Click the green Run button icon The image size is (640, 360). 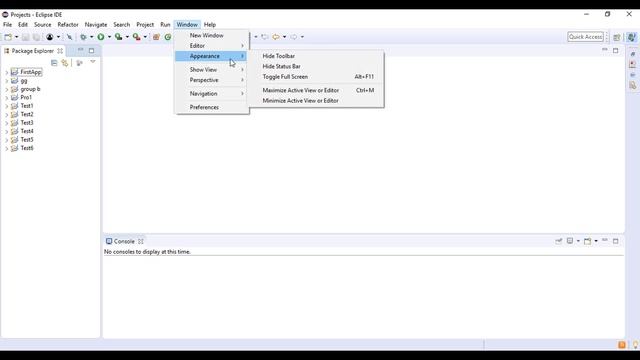(100, 37)
